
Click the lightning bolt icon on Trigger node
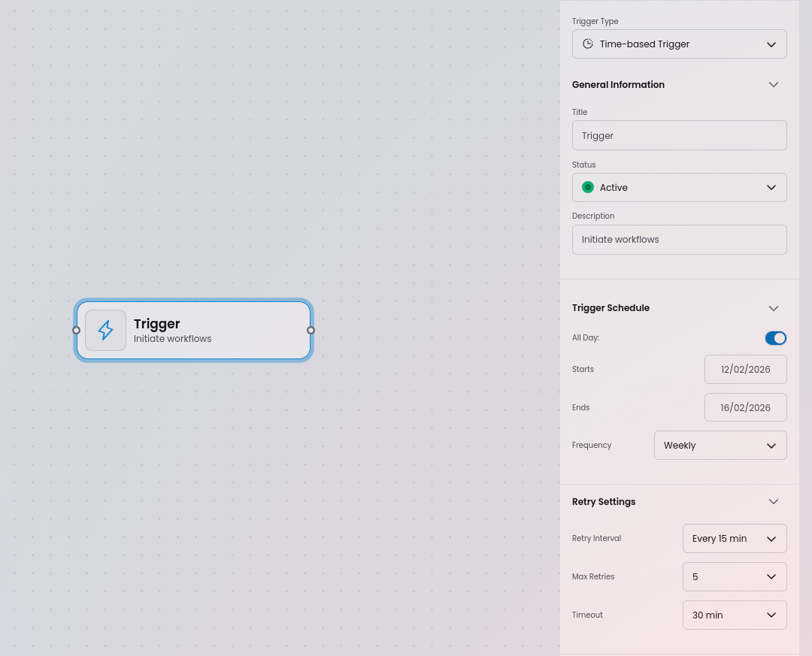click(105, 330)
